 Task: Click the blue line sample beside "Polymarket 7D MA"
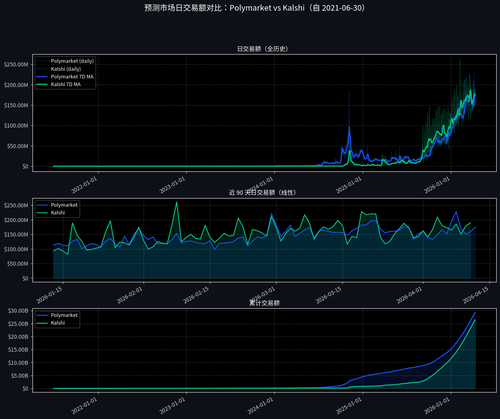42,77
